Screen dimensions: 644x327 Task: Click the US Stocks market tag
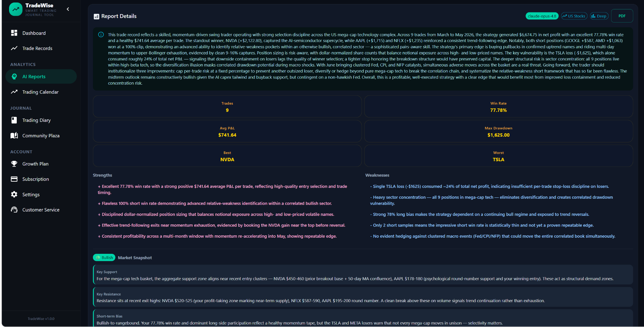(574, 16)
